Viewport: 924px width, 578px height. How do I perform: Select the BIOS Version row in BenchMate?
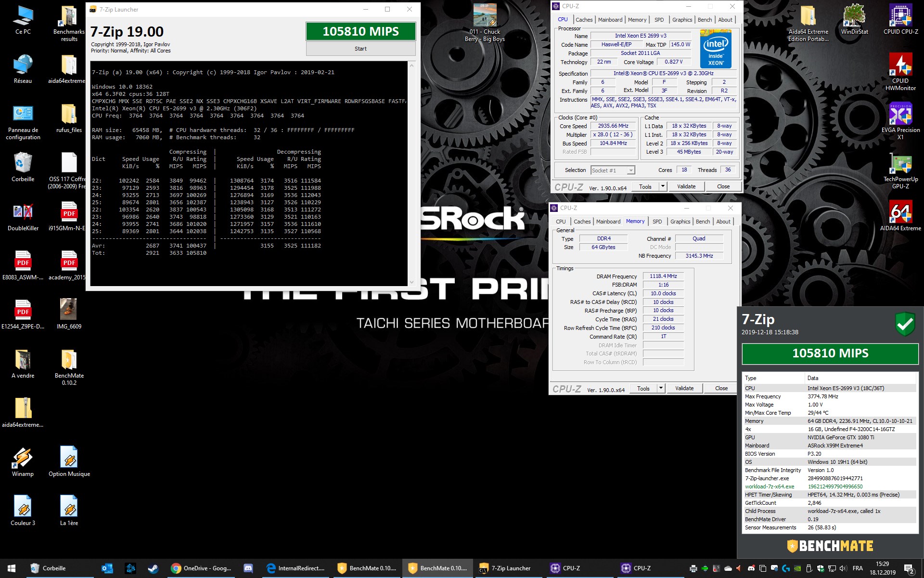point(830,454)
